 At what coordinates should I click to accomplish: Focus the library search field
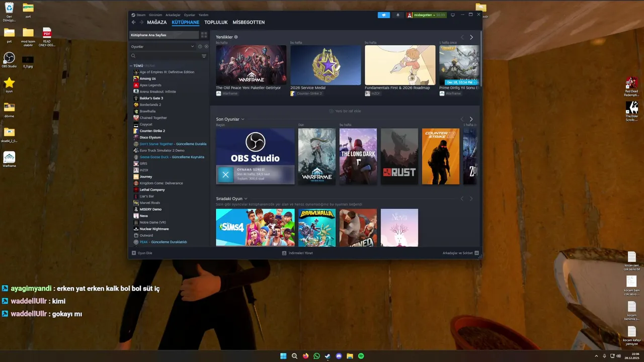[165, 56]
